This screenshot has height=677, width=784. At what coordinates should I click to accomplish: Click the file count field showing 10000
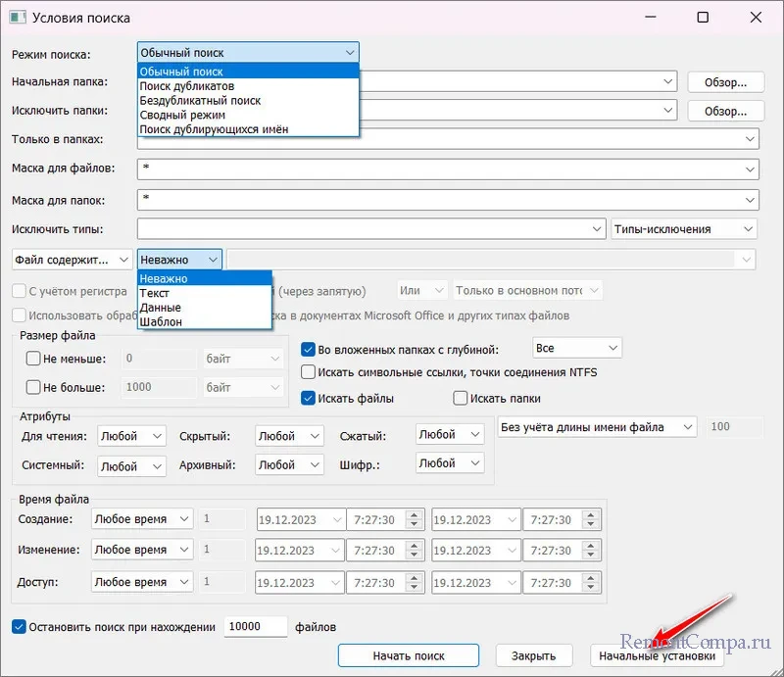click(255, 627)
